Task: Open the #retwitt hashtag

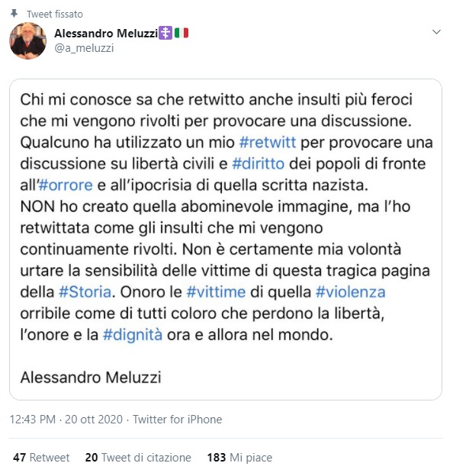Action: (x=268, y=143)
